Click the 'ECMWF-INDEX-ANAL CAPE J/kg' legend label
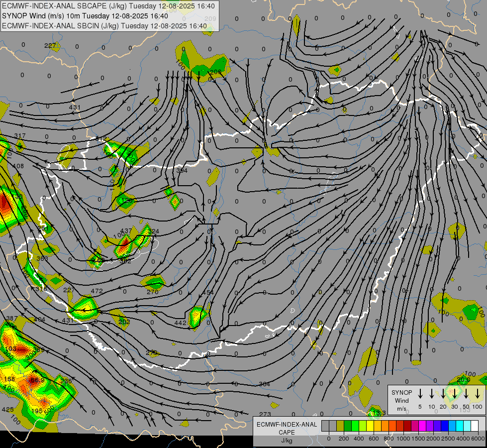The width and height of the screenshot is (487, 448). pos(287,433)
